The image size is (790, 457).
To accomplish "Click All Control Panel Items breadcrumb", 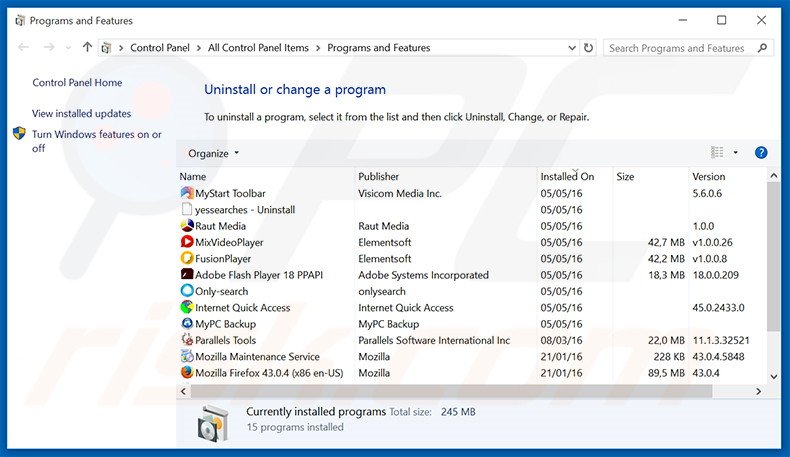I will 258,48.
